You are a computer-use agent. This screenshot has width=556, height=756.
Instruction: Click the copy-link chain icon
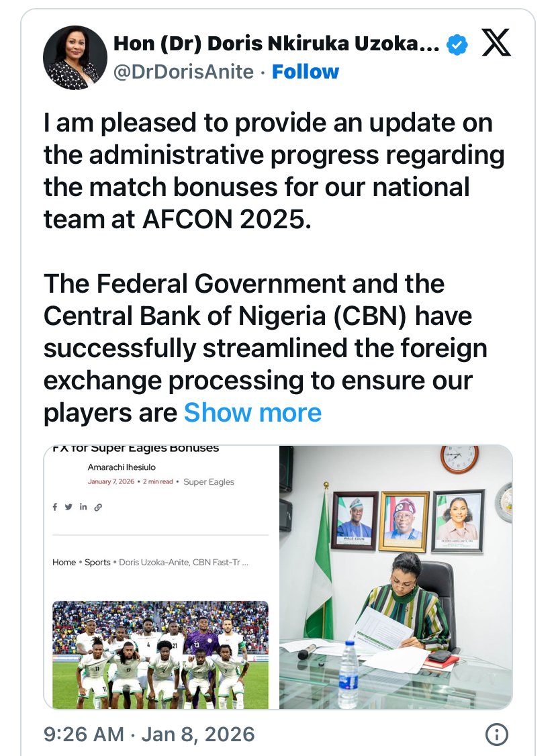tap(98, 507)
